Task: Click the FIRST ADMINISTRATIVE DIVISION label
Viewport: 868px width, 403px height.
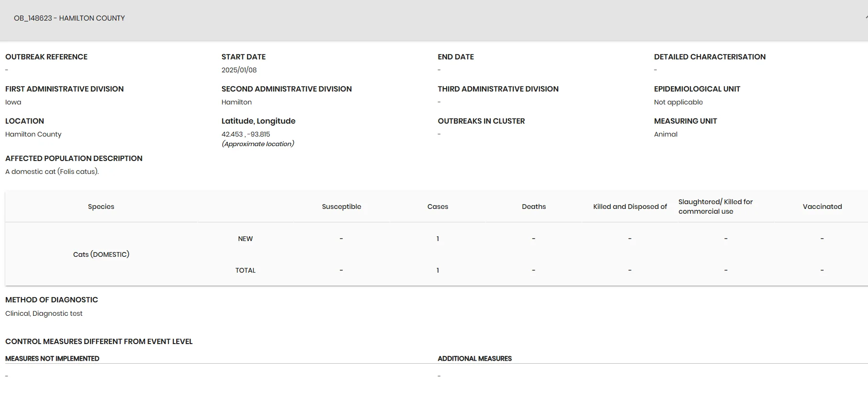Action: click(65, 89)
